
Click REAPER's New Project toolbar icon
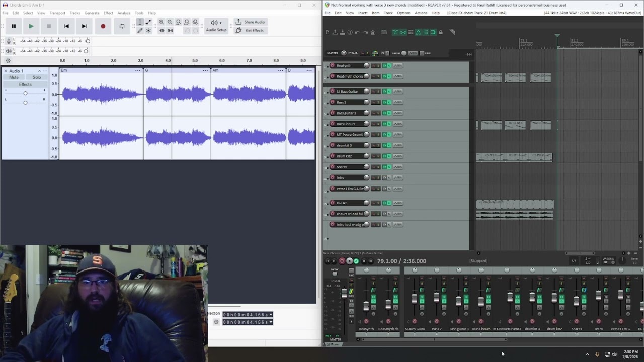(x=328, y=32)
